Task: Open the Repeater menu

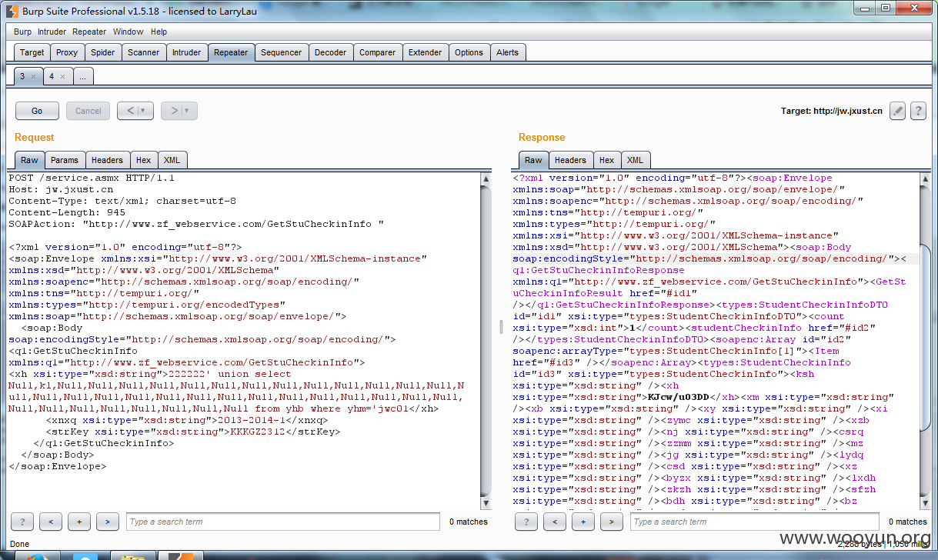Action: [x=89, y=32]
